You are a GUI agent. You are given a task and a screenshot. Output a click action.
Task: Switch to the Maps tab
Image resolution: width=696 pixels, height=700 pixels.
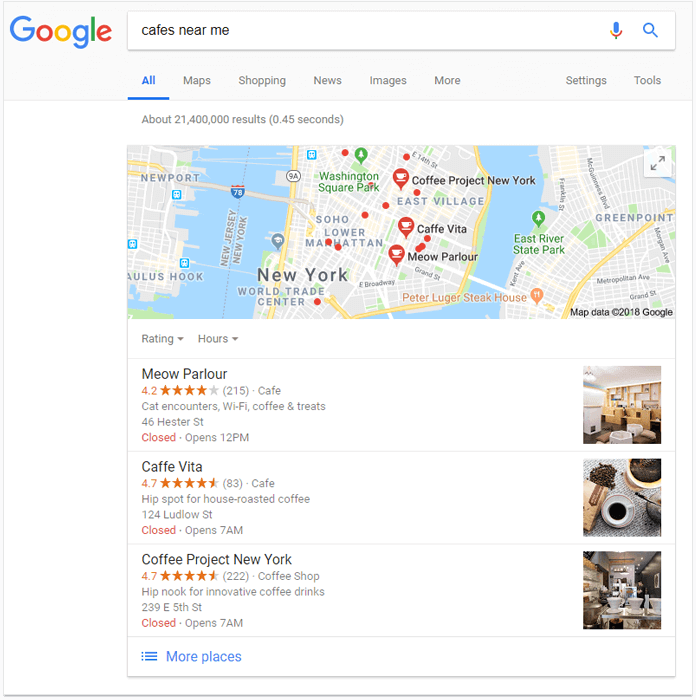point(196,80)
